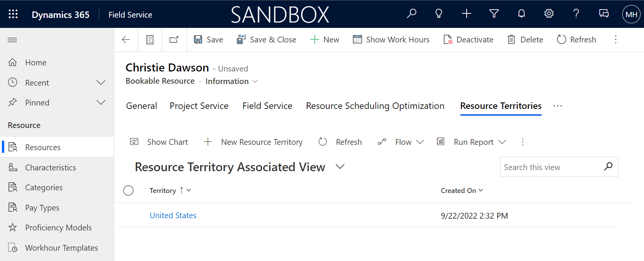The height and width of the screenshot is (261, 644).
Task: Expand the Flow dropdown chevron
Action: click(x=420, y=142)
